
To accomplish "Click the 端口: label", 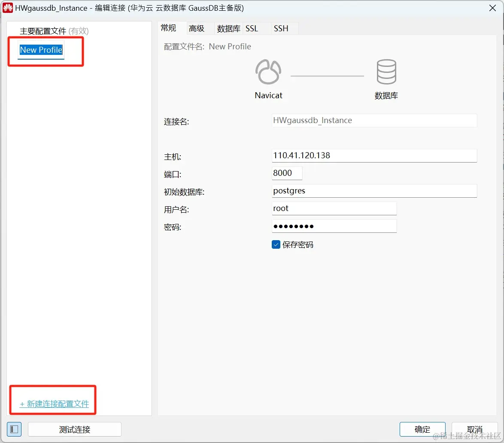I will 173,174.
